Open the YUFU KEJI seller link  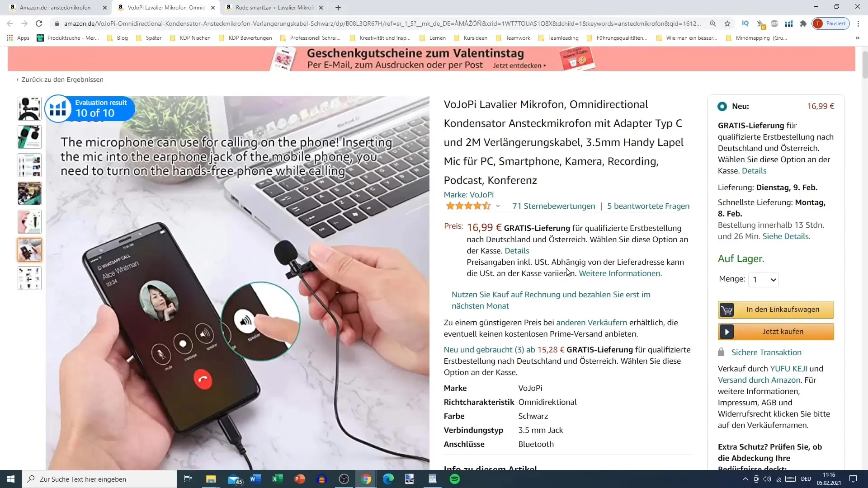pos(788,369)
